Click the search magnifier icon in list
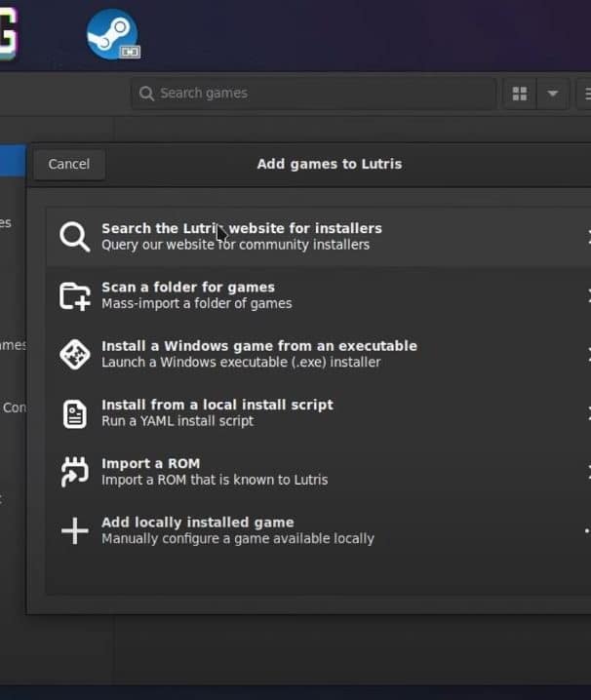Viewport: 591px width, 700px height. coord(74,237)
